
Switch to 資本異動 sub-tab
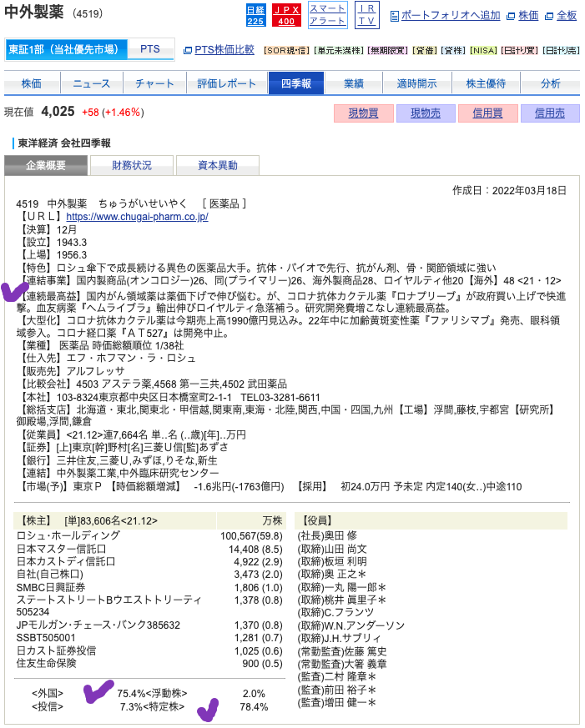point(218,165)
